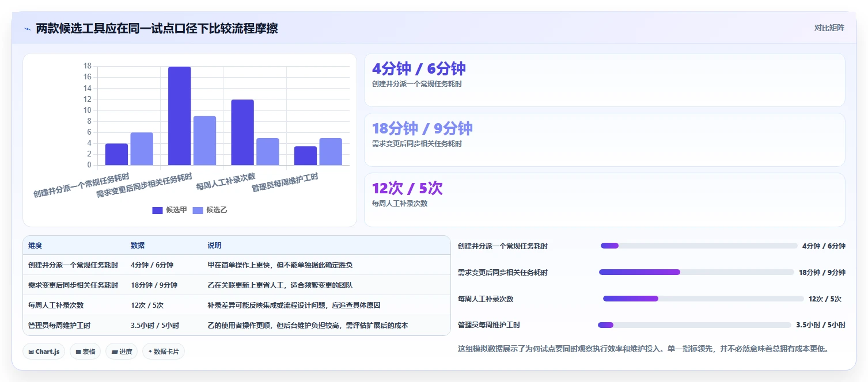Click the title 两款候选工具应在同一试点口径下比较流程摩擦
Image resolution: width=868 pixels, height=382 pixels.
coord(157,28)
